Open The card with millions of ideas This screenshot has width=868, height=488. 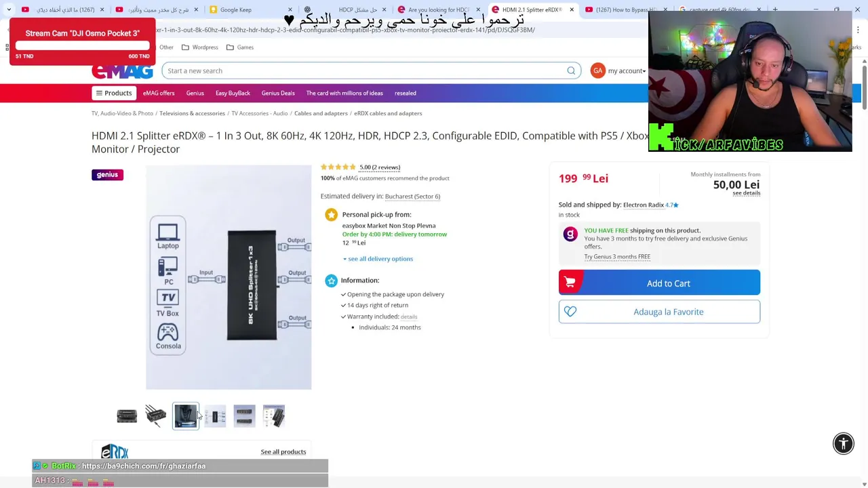[x=344, y=93]
